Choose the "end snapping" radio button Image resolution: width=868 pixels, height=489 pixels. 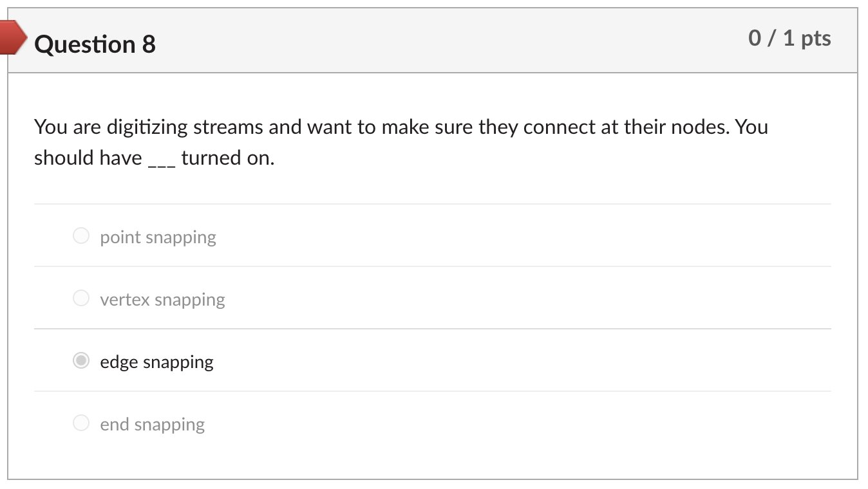click(81, 423)
